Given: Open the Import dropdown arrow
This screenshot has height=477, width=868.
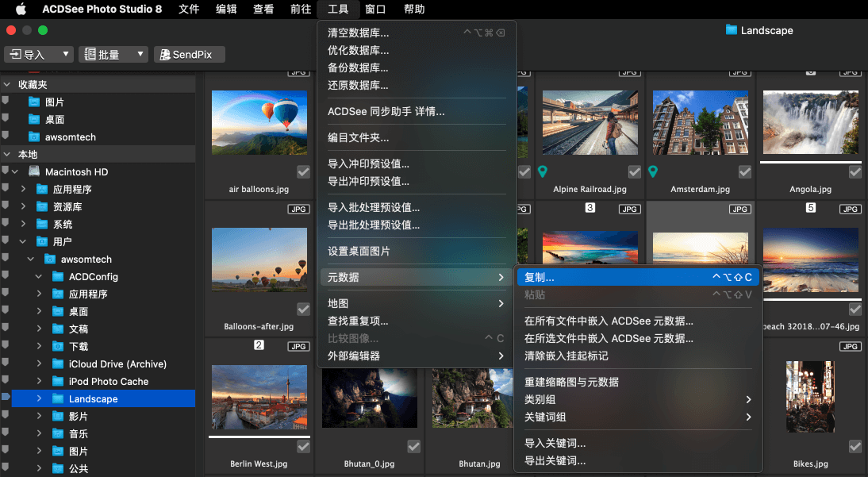Looking at the screenshot, I should (65, 54).
